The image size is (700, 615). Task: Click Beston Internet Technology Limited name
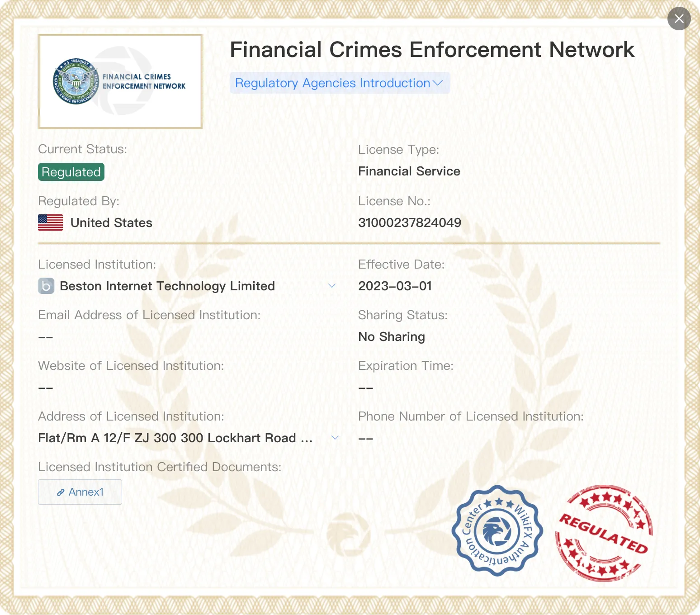(x=167, y=286)
